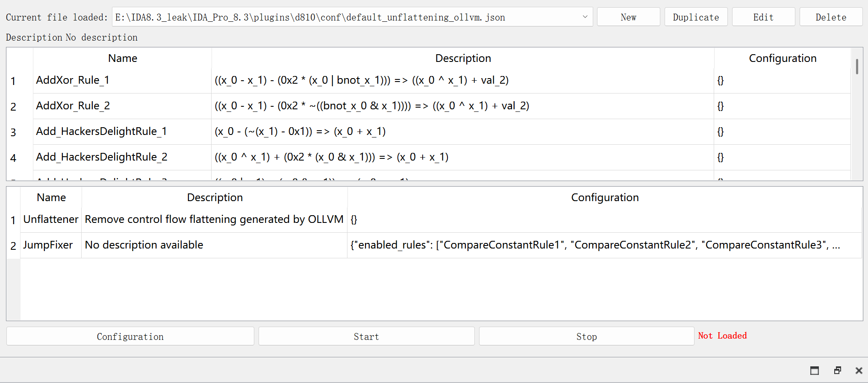Image resolution: width=868 pixels, height=383 pixels.
Task: Click the Delete button
Action: [x=831, y=17]
